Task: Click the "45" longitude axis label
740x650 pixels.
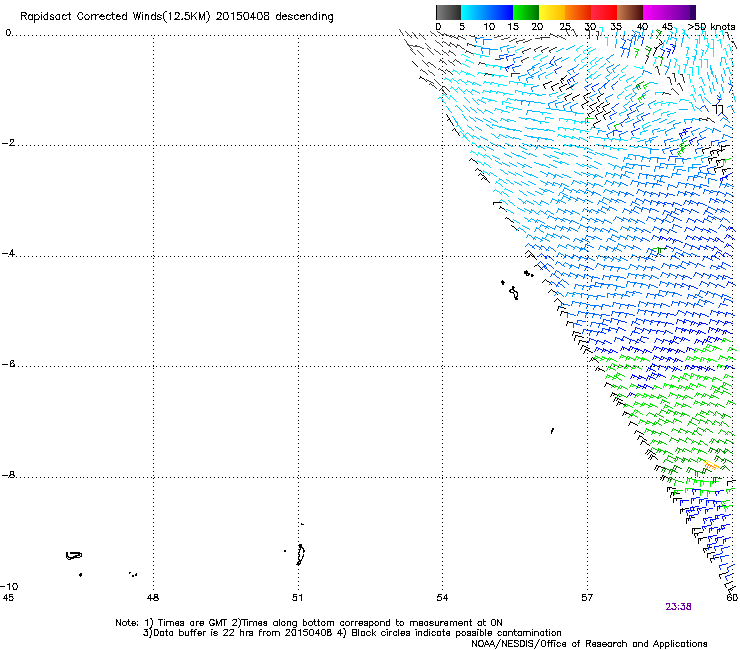Action: [8, 598]
